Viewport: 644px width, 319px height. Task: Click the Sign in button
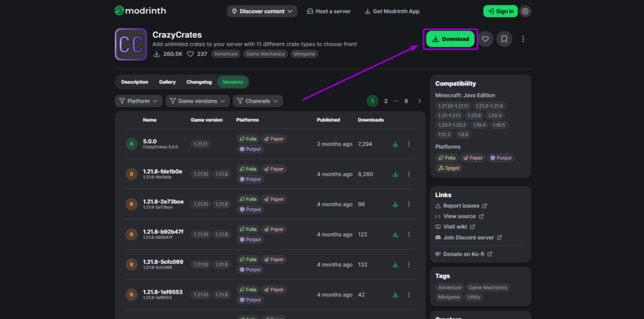pyautogui.click(x=500, y=11)
